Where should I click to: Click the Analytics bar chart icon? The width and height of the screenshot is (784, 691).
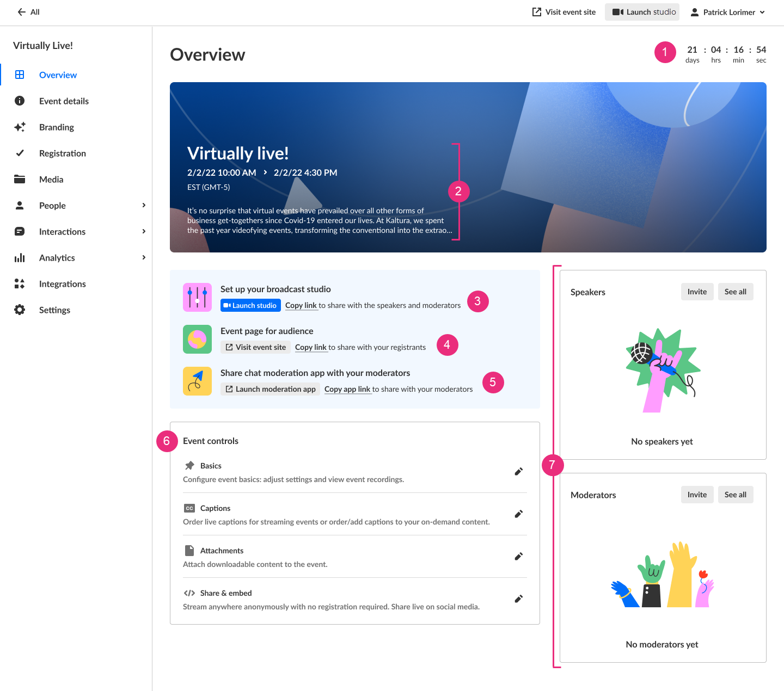pos(20,257)
